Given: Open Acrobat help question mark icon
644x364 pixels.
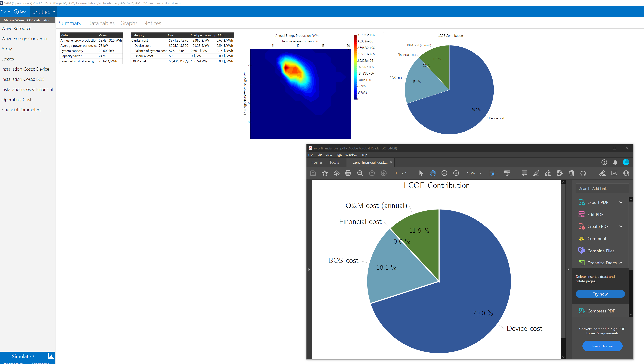Looking at the screenshot, I should tap(604, 162).
